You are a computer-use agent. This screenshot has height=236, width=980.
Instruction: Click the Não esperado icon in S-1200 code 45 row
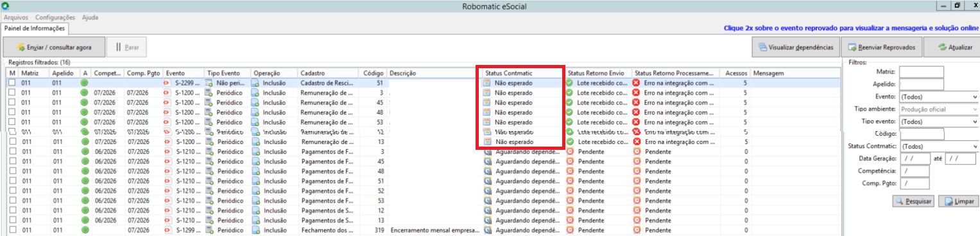487,102
